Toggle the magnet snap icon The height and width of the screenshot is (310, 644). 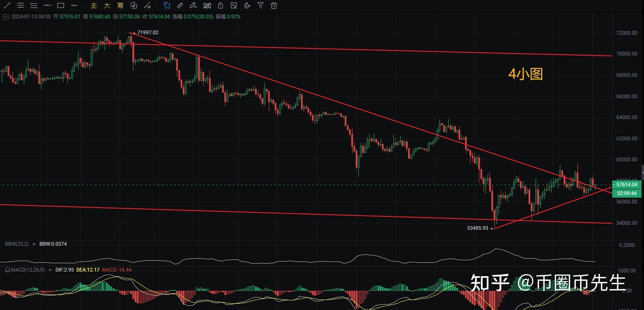[x=247, y=5]
